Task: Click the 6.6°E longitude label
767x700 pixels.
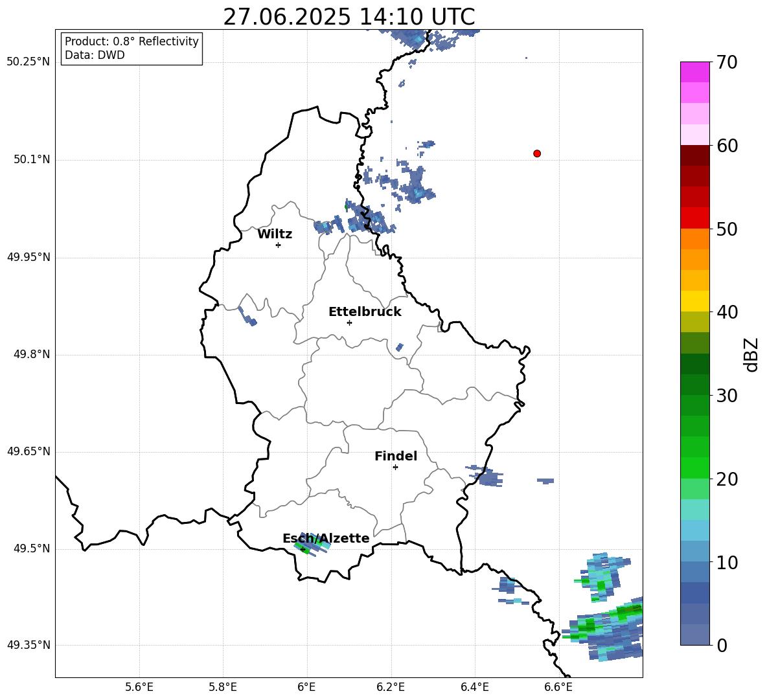Action: pos(558,687)
